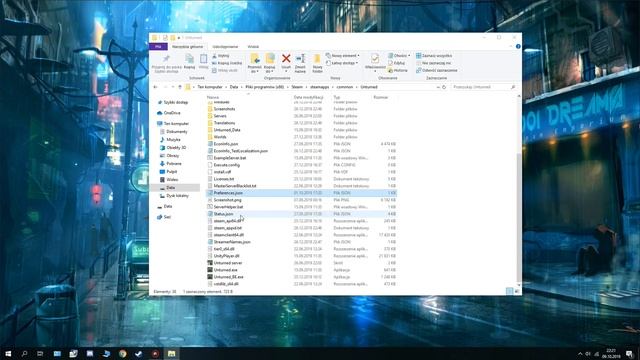Click the Zmień nazwę (rename) icon
Image resolution: width=640 pixels, height=360 pixels.
(x=300, y=59)
